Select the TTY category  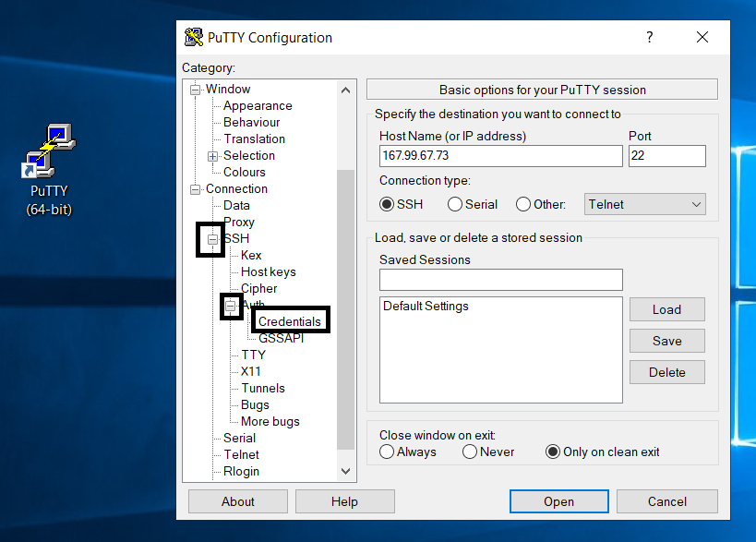coord(253,355)
